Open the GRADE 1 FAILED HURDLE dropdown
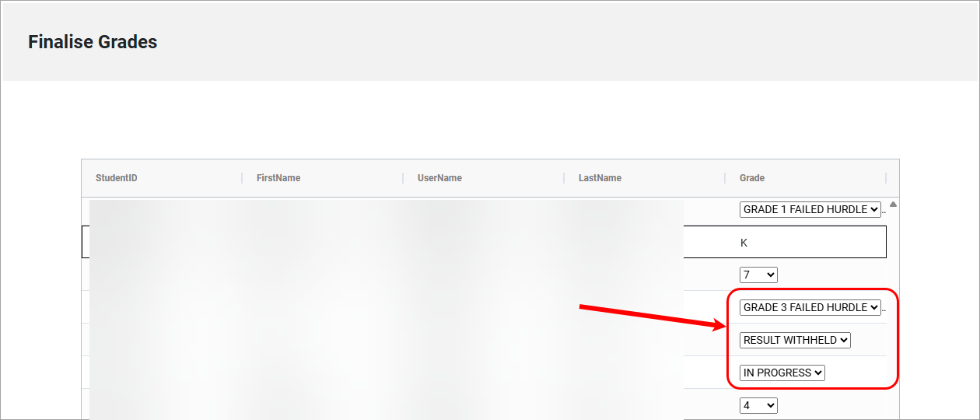The height and width of the screenshot is (420, 980). pyautogui.click(x=810, y=209)
